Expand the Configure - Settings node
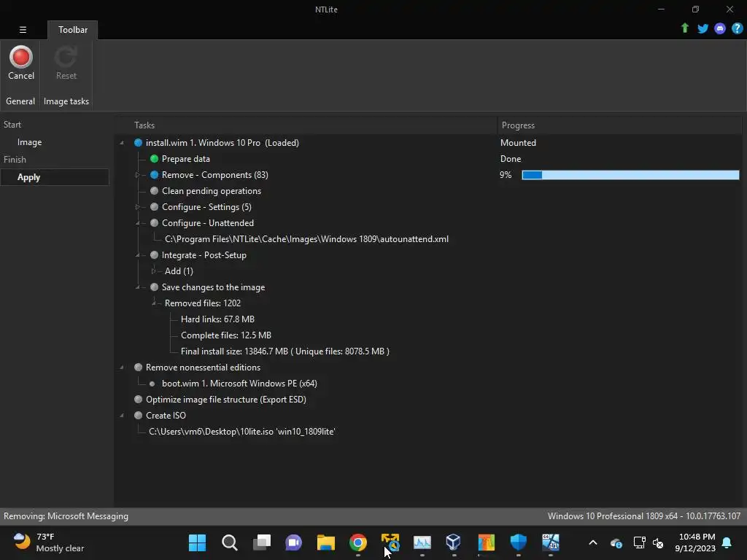The height and width of the screenshot is (560, 747). pos(137,206)
